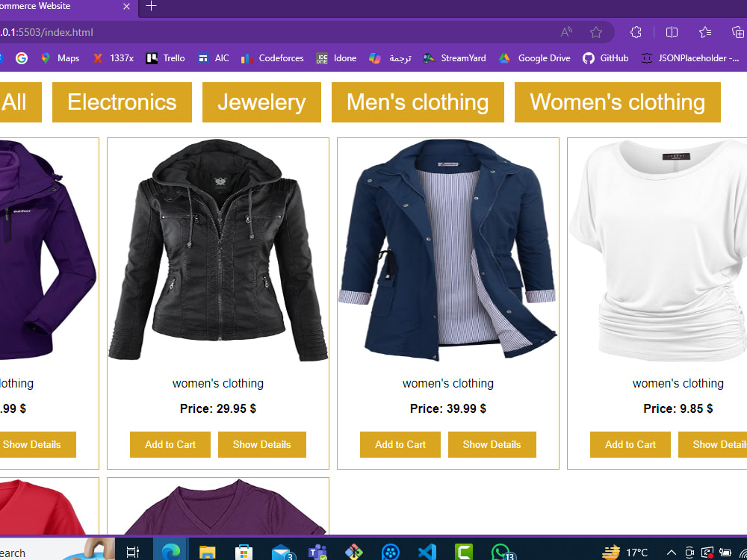
Task: Open the 1337x bookmark
Action: pos(114,58)
